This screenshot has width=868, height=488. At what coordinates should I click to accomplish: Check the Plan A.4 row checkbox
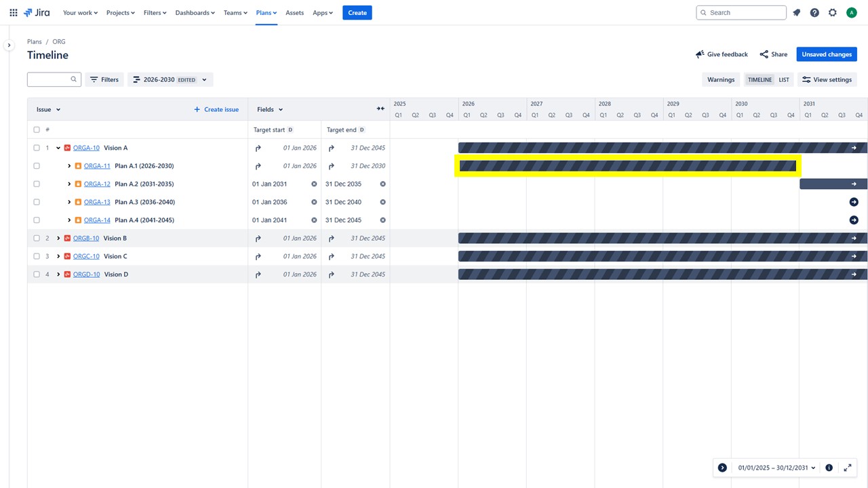37,220
